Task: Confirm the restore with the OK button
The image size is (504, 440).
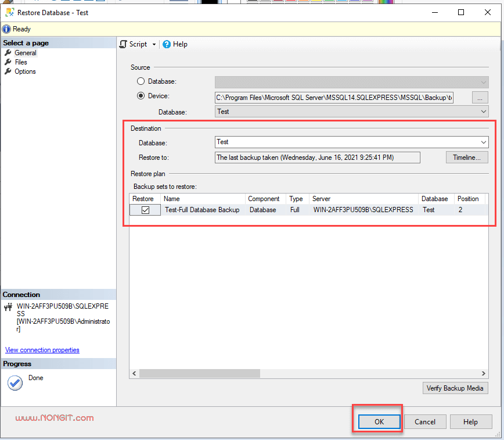Action: (x=378, y=421)
